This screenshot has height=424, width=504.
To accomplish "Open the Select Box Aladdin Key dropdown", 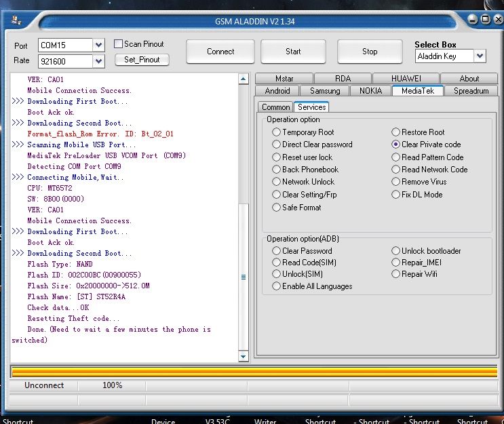I will point(480,56).
